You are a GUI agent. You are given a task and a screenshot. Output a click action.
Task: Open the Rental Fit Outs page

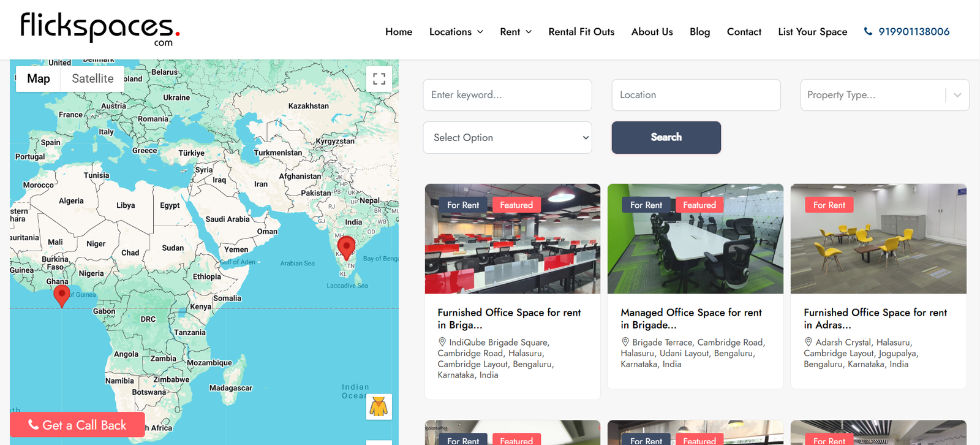coord(581,32)
